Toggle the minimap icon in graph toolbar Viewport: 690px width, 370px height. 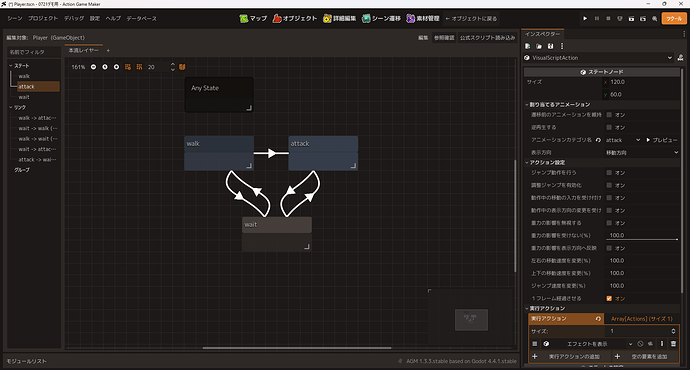tap(182, 67)
